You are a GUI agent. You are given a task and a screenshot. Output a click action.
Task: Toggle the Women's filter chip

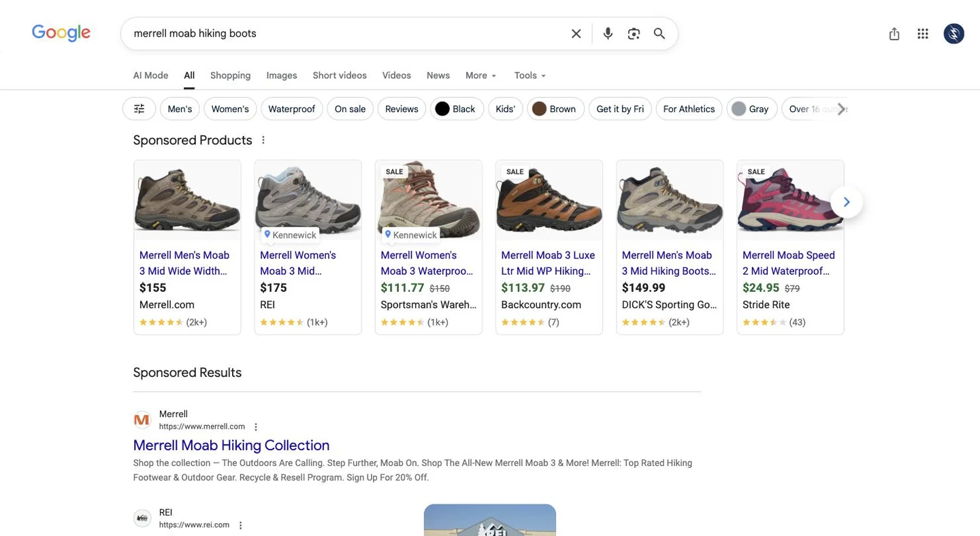(x=230, y=109)
